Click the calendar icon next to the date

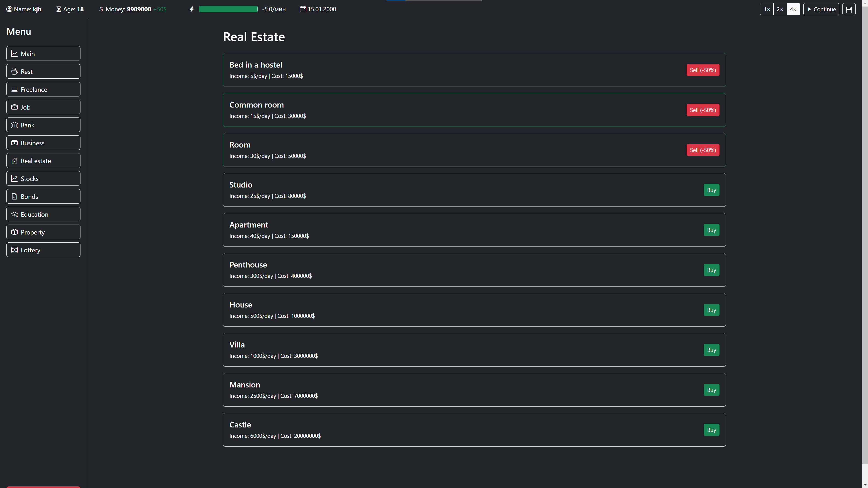click(302, 9)
